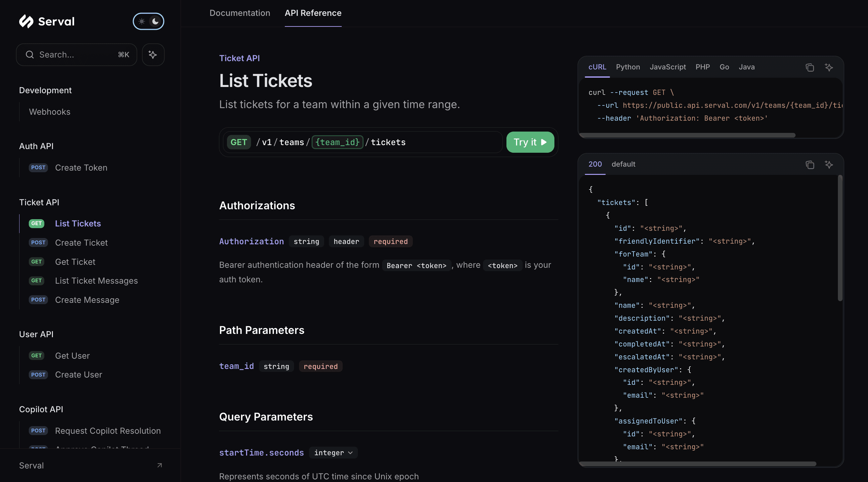Click POST badge beside Request Copilot Resolution
868x482 pixels.
(x=38, y=431)
